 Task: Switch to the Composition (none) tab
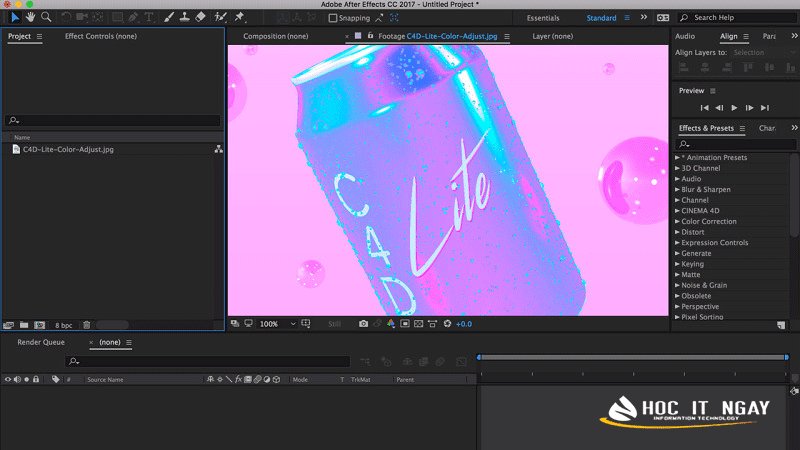pyautogui.click(x=276, y=36)
